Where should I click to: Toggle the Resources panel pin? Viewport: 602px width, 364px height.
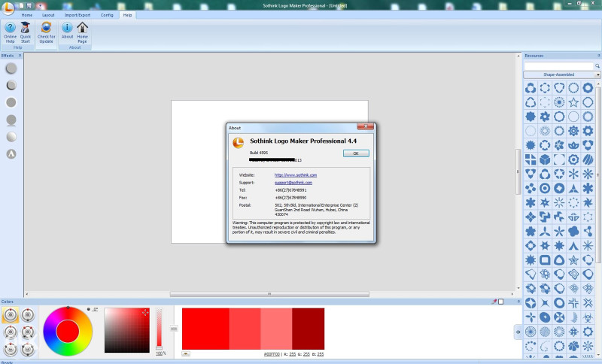pos(598,56)
